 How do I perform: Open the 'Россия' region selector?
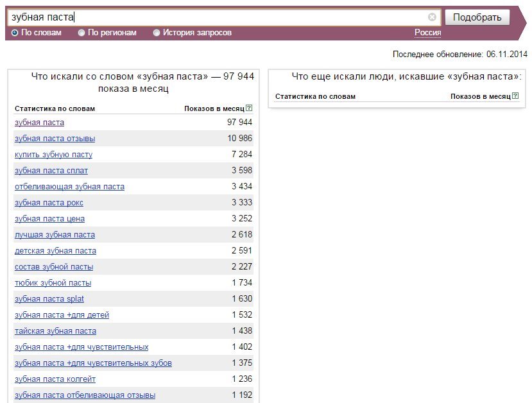coord(428,33)
